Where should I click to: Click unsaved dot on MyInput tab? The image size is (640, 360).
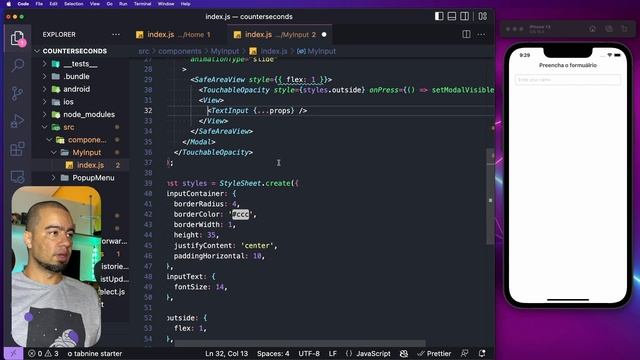324,35
